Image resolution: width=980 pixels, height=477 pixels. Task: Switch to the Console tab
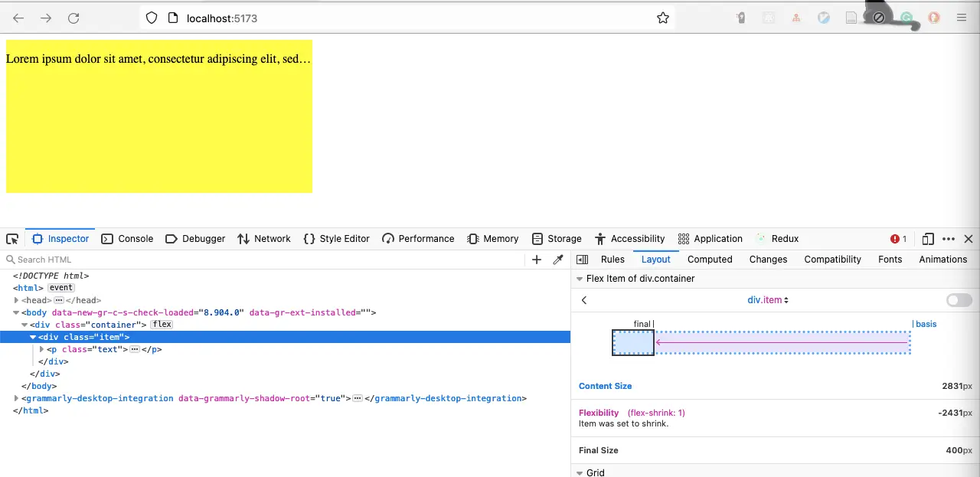click(x=127, y=239)
